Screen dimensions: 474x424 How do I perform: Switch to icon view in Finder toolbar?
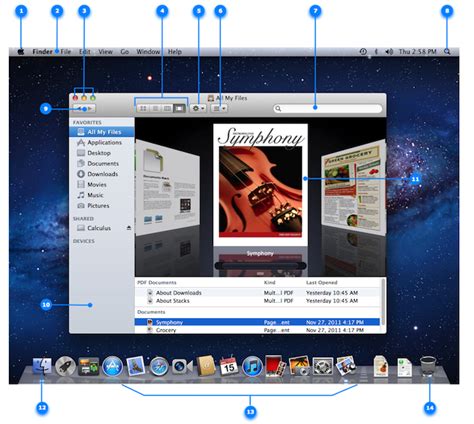coord(143,109)
